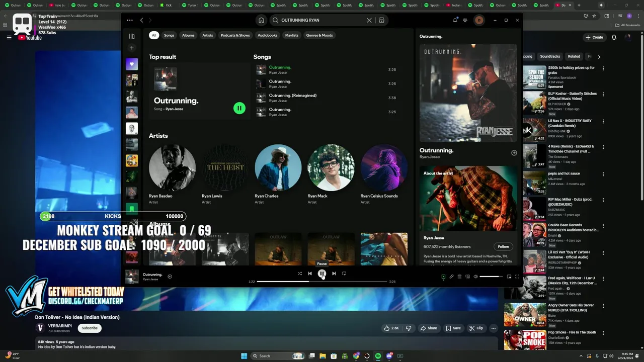Screen dimensions: 644x362
Task: Mute Spotify volume speaker icon
Action: click(x=475, y=277)
